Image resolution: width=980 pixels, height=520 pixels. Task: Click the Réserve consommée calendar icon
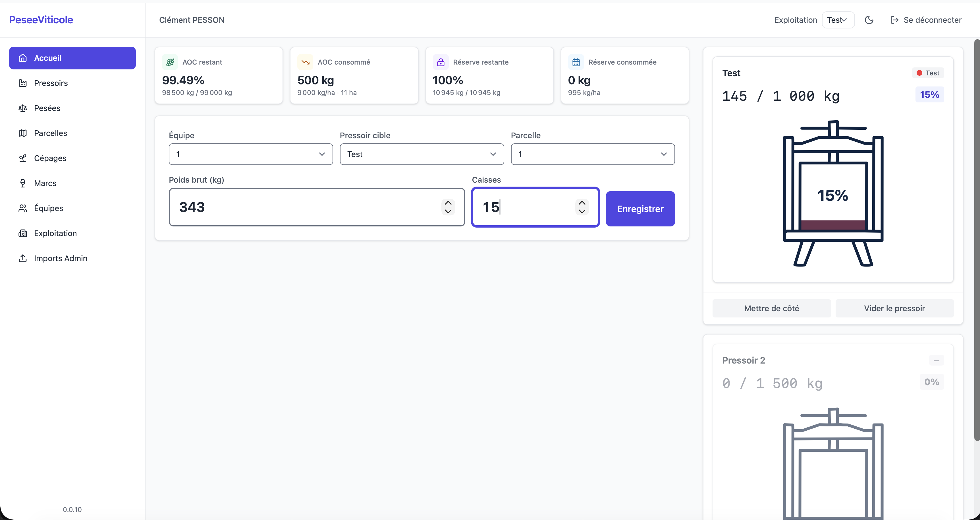tap(576, 62)
